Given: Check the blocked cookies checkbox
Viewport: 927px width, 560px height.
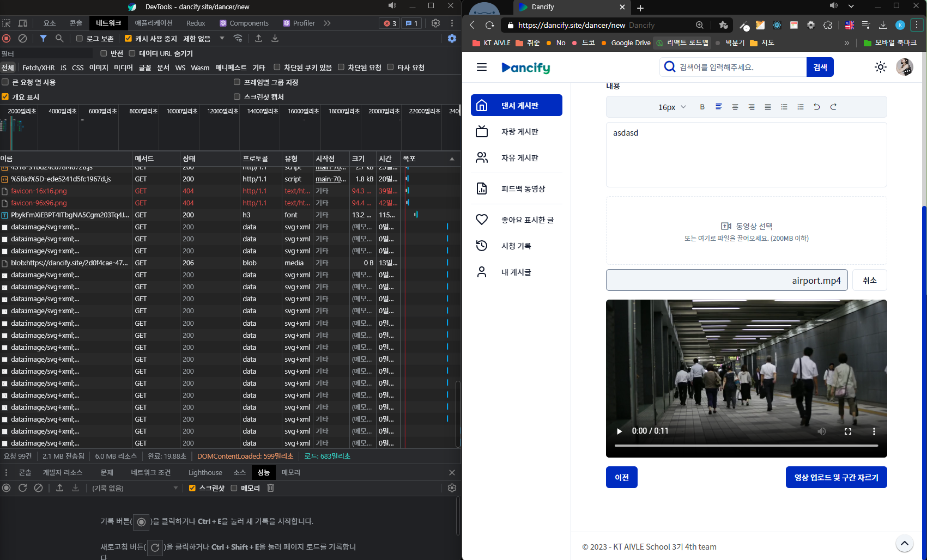Looking at the screenshot, I should pos(277,67).
